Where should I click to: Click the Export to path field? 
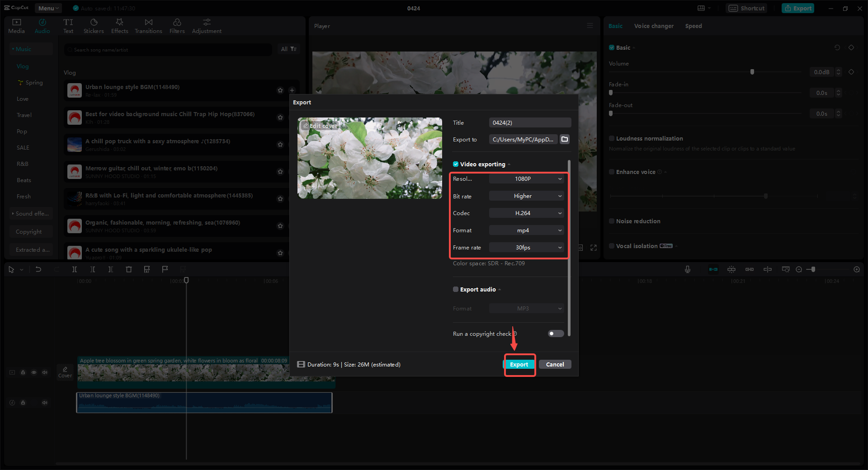tap(523, 139)
